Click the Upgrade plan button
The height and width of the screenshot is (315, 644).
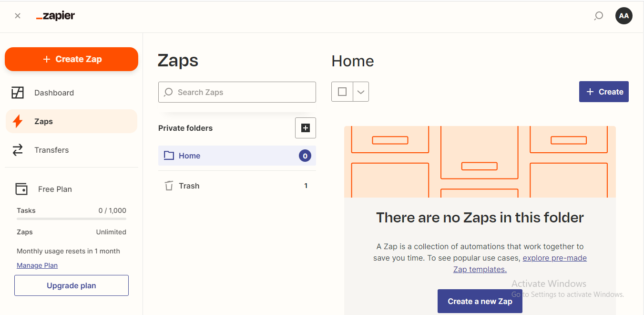(72, 285)
